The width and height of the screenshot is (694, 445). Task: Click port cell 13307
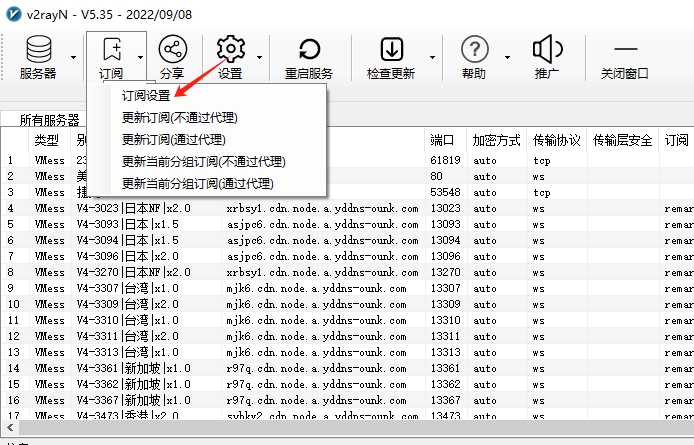coord(445,288)
